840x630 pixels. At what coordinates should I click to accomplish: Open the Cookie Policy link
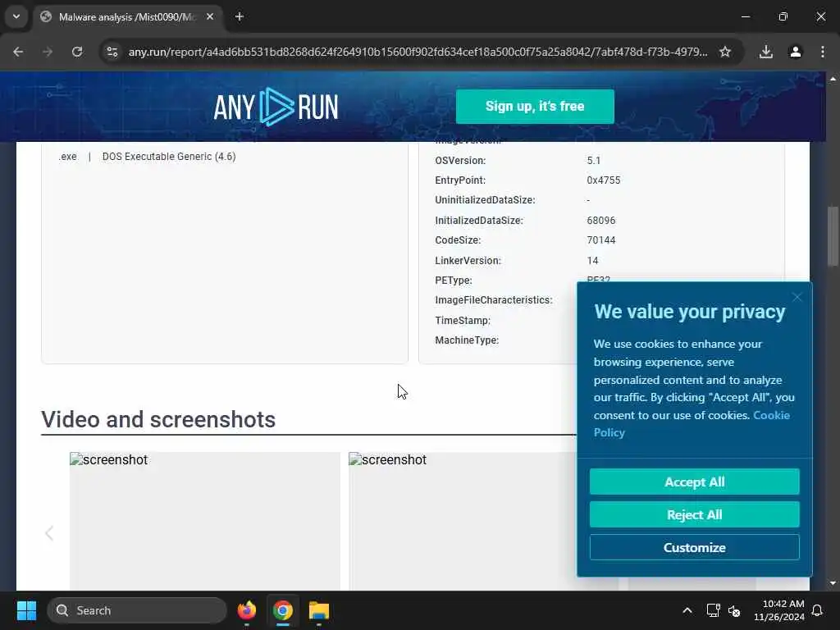691,424
